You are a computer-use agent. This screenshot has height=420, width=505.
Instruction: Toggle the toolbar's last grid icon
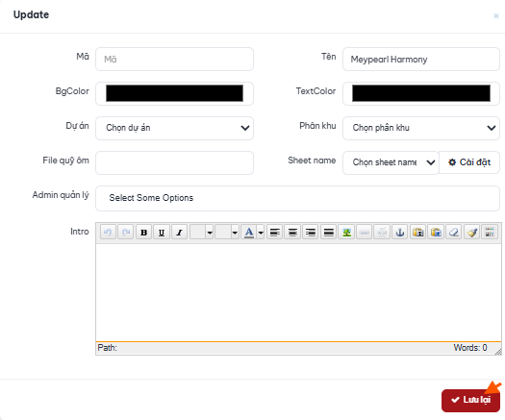(490, 232)
